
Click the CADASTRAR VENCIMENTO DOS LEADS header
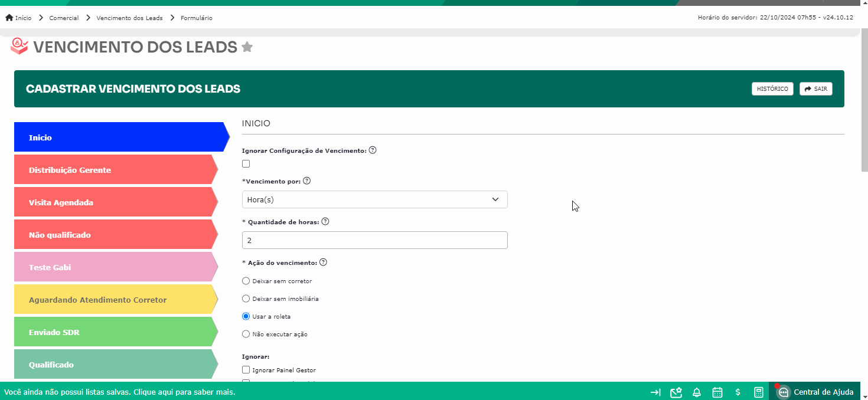(x=133, y=89)
